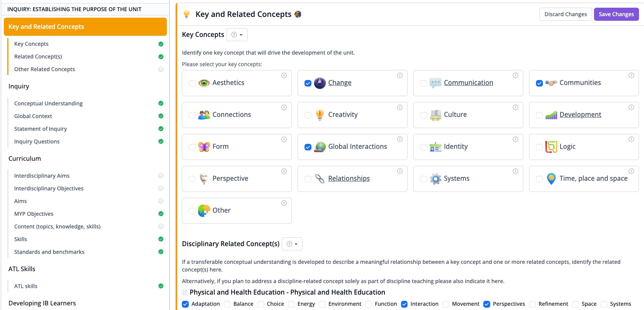Uncheck the Change key concept checkbox
644x310 pixels.
308,83
